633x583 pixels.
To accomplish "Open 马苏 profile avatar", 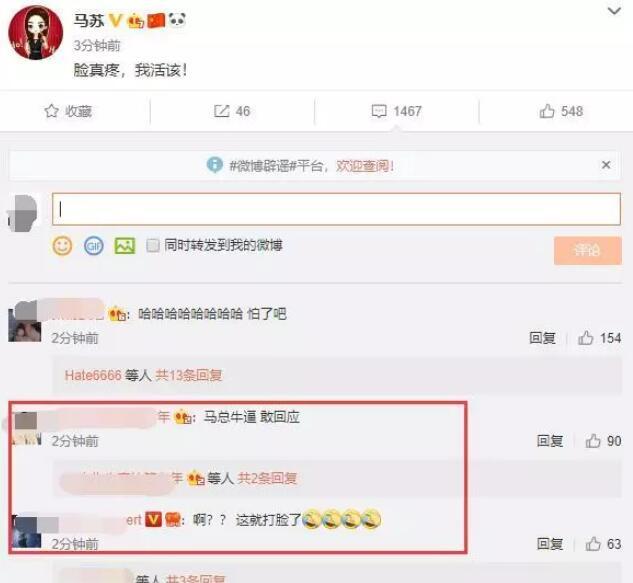I will point(36,33).
